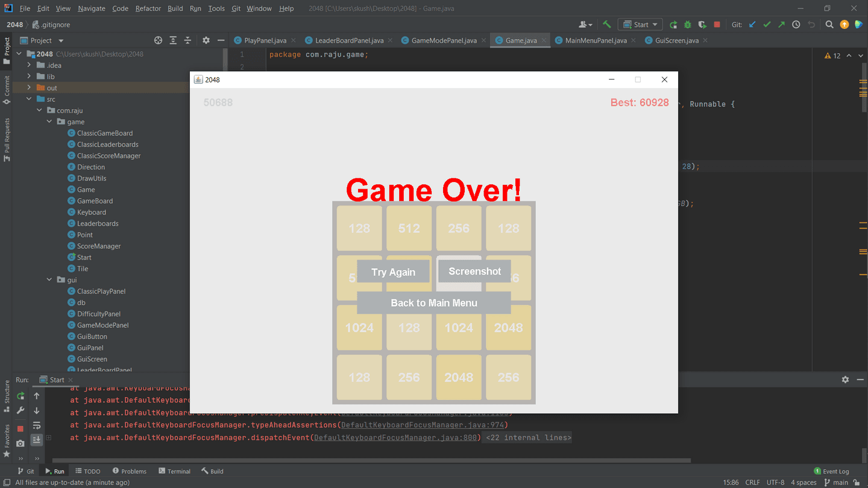Open the Build menu
This screenshot has width=868, height=488.
pyautogui.click(x=175, y=8)
